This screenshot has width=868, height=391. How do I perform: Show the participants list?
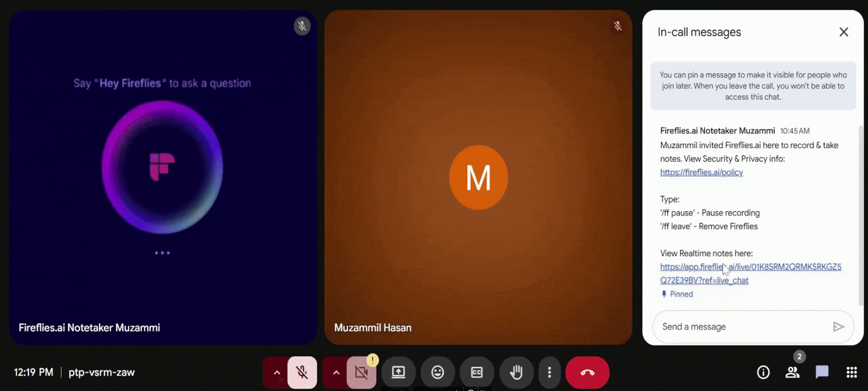tap(792, 372)
